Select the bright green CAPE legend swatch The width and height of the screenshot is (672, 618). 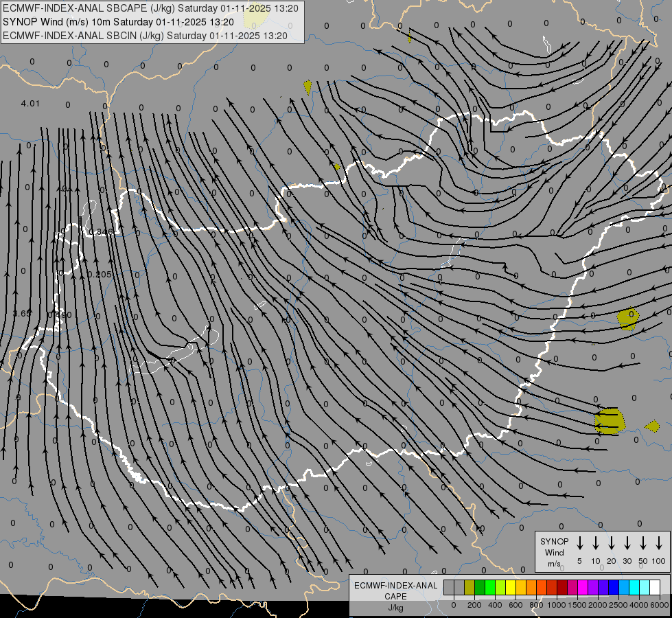(x=490, y=588)
